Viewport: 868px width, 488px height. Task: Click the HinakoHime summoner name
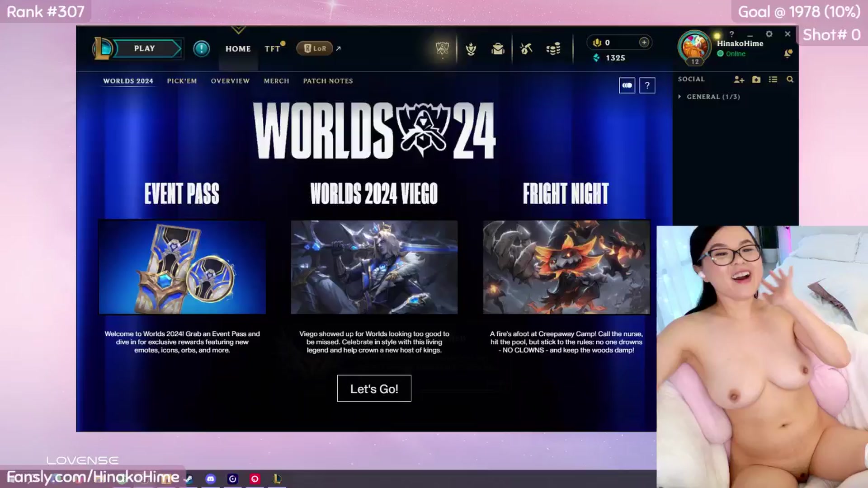click(x=740, y=43)
